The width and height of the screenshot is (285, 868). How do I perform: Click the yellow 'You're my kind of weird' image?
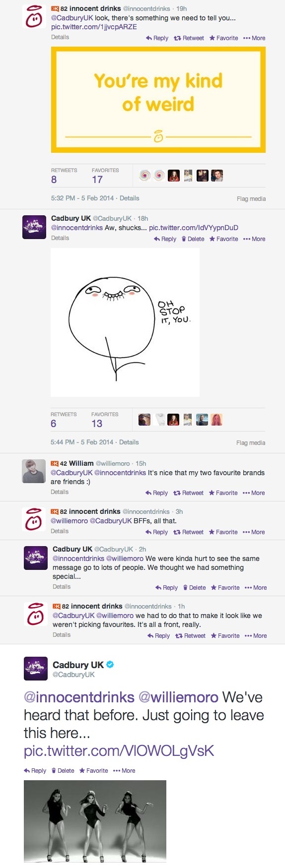[158, 100]
